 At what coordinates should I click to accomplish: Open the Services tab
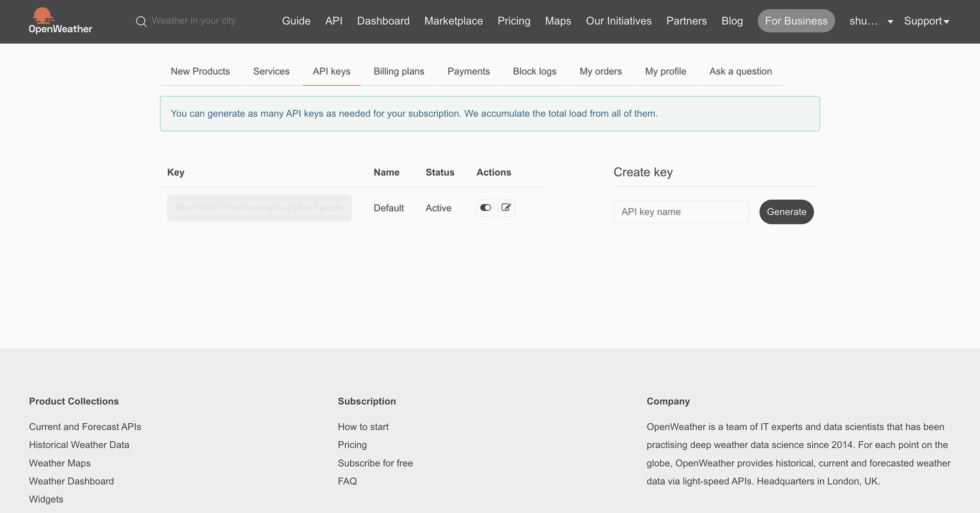[x=271, y=71]
